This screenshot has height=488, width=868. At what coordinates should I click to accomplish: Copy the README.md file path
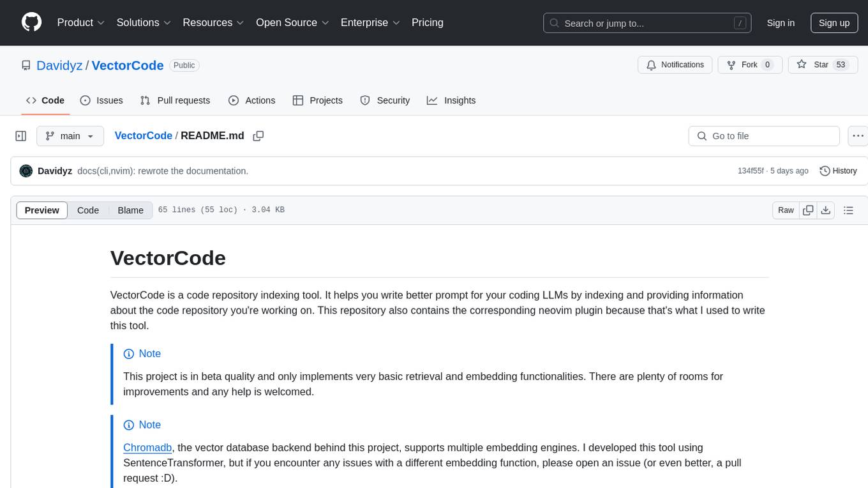pyautogui.click(x=258, y=136)
